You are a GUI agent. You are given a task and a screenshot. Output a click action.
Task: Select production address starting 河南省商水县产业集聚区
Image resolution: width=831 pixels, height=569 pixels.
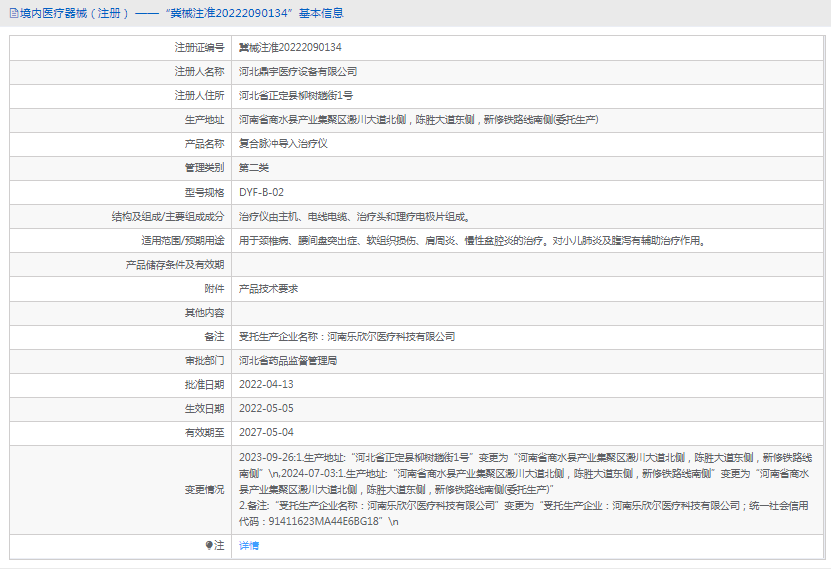(419, 120)
